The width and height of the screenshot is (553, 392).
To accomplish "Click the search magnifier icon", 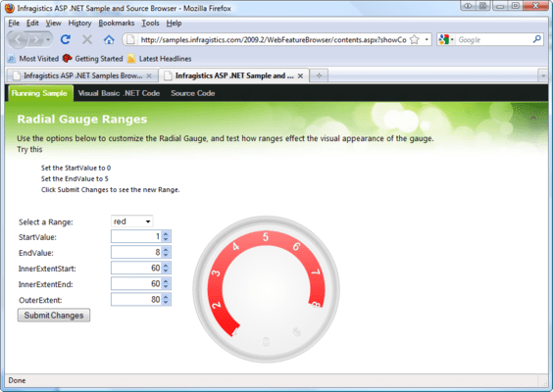I will point(536,39).
